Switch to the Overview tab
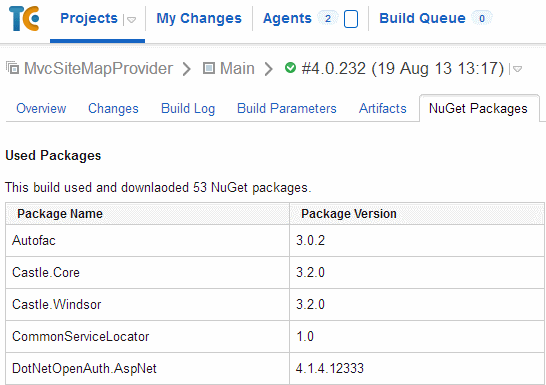The height and width of the screenshot is (385, 546). (41, 108)
